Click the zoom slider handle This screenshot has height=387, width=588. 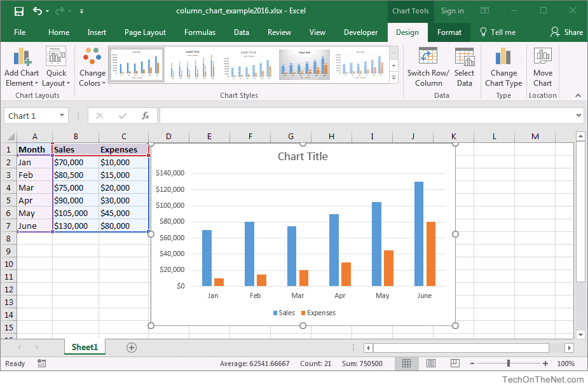509,363
